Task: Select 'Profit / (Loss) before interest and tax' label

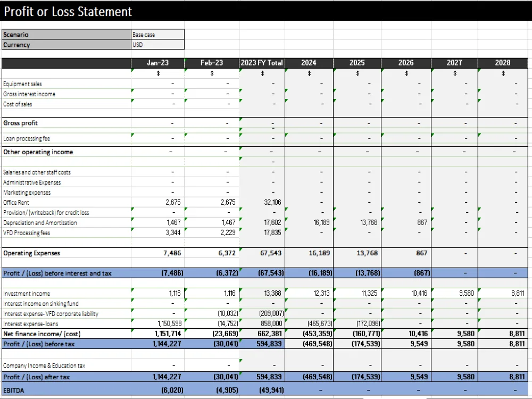Action: (x=57, y=273)
